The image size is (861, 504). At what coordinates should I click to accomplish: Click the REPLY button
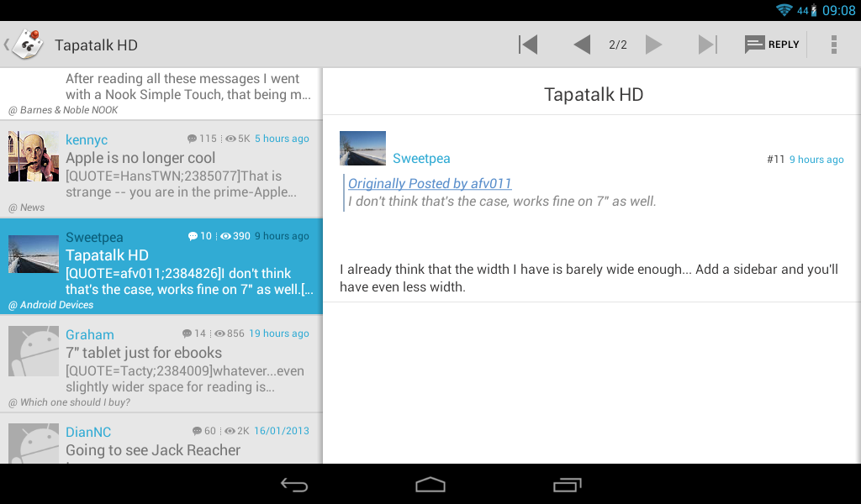pyautogui.click(x=772, y=45)
